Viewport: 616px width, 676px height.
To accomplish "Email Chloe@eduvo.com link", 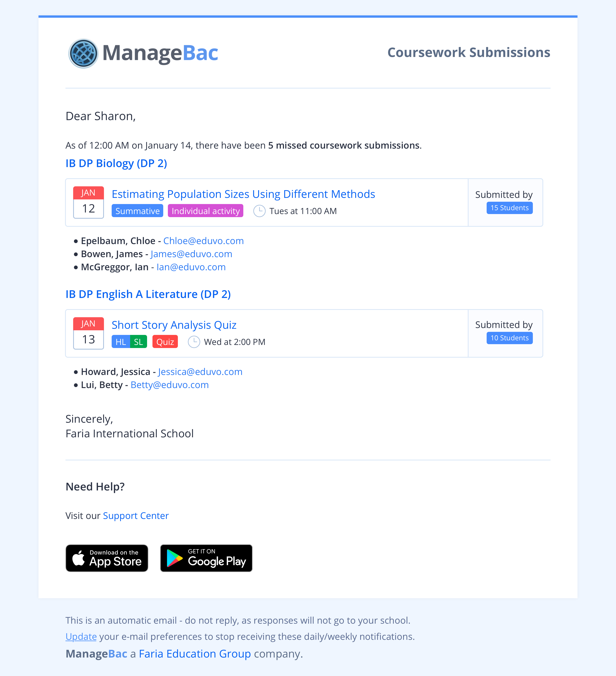I will (203, 241).
